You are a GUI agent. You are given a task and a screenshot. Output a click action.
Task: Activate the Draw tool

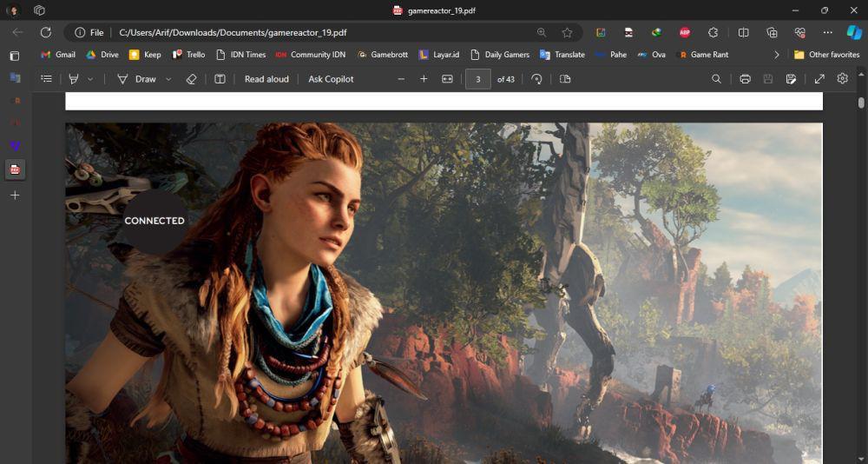pyautogui.click(x=137, y=79)
